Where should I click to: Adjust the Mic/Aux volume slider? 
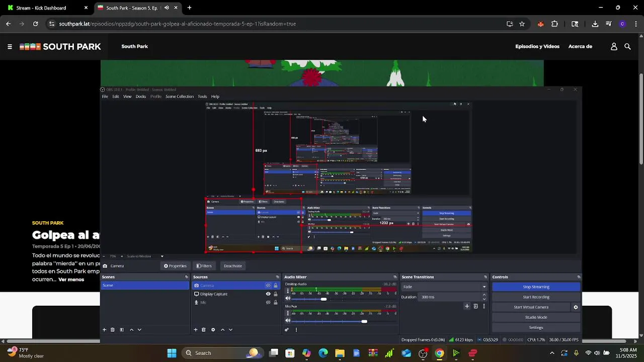point(364,321)
